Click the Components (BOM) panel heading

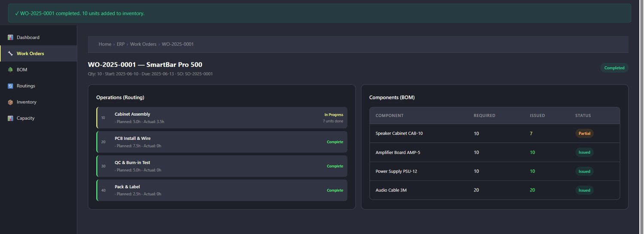coord(392,98)
